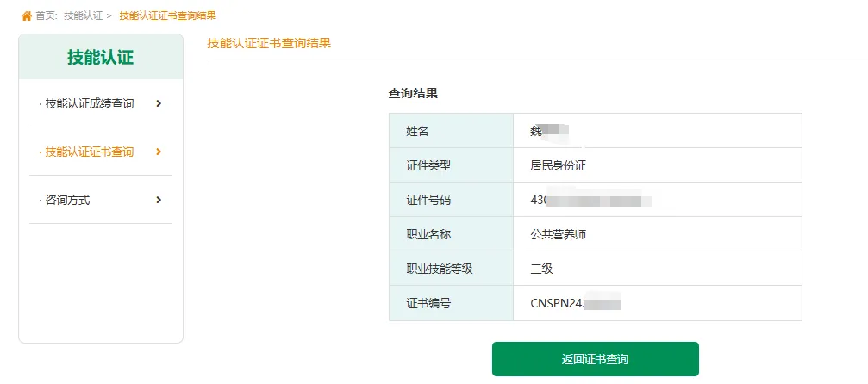Click the 姓名 label cell
This screenshot has width=868, height=384.
click(417, 131)
